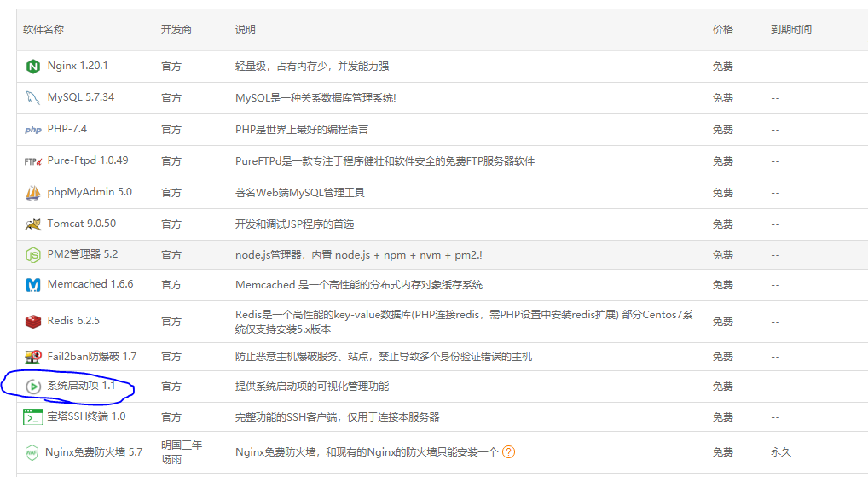Viewport: 868px width, 477px height.
Task: Click 著名Web端MySQL管理工具 description
Action: (300, 192)
